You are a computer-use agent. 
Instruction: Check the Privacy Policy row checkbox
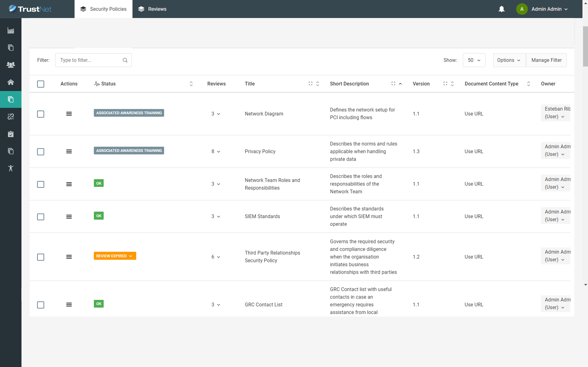(41, 152)
